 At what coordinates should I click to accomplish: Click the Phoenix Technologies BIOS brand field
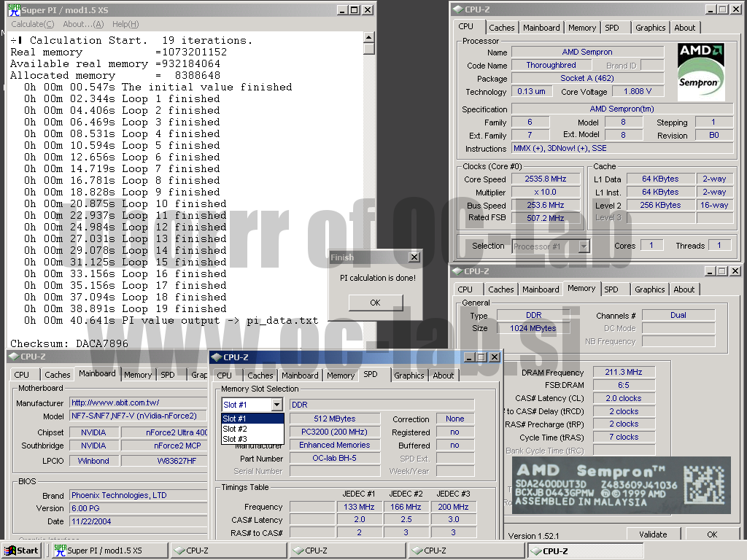[138, 495]
